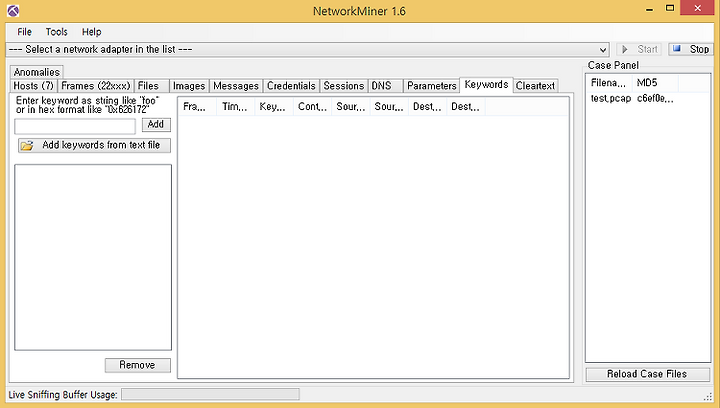
Task: Select test.pcap in the Case Panel
Action: (x=611, y=99)
